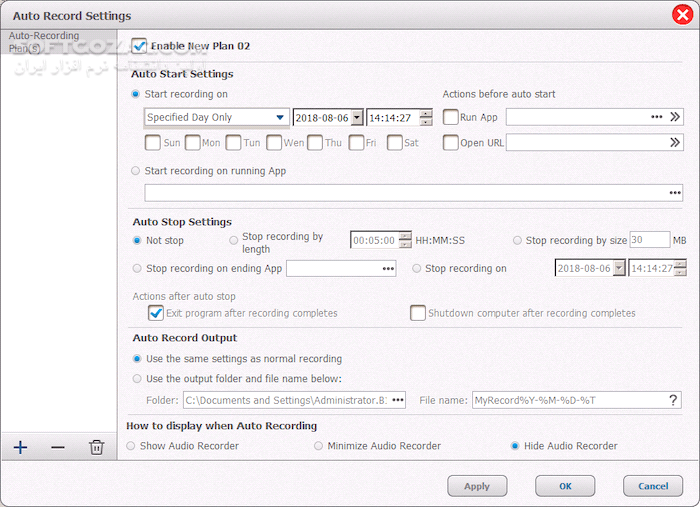700x507 pixels.
Task: Expand the start date 2018-08-06 picker
Action: tap(357, 117)
